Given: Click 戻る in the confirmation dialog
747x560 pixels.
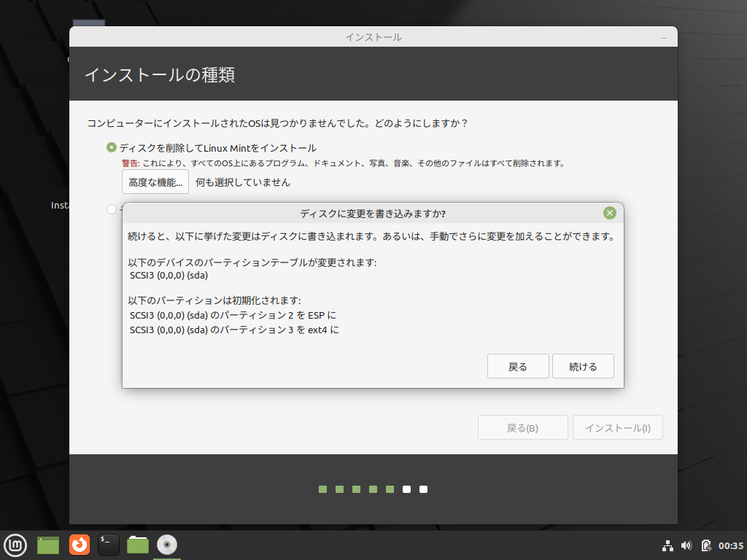Looking at the screenshot, I should point(518,366).
